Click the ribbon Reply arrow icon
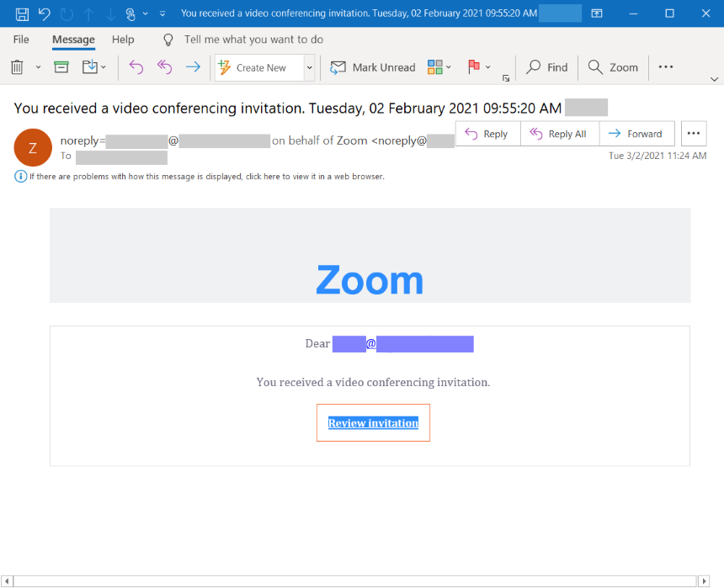The image size is (724, 588). tap(136, 67)
